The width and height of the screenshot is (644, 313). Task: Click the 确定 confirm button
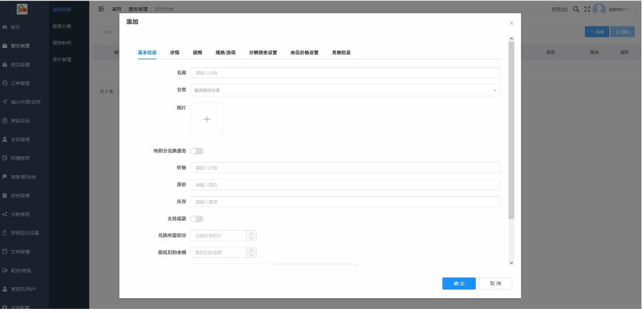tap(458, 283)
